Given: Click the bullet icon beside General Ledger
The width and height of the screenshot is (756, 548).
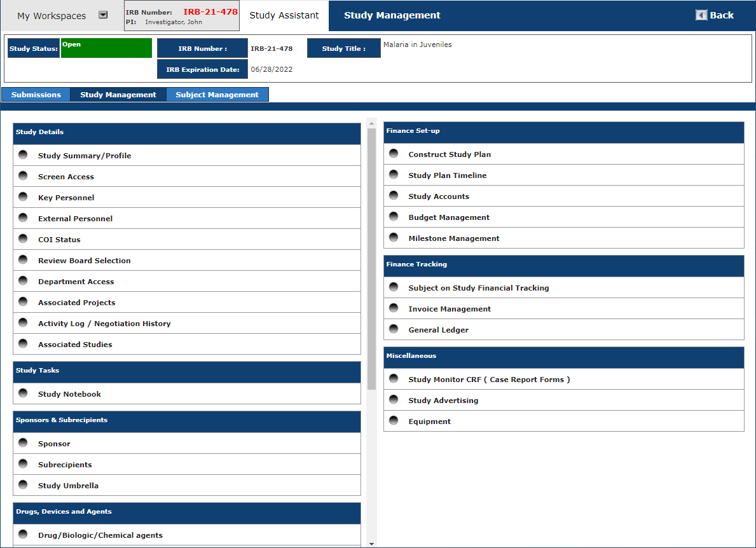Looking at the screenshot, I should pos(394,329).
